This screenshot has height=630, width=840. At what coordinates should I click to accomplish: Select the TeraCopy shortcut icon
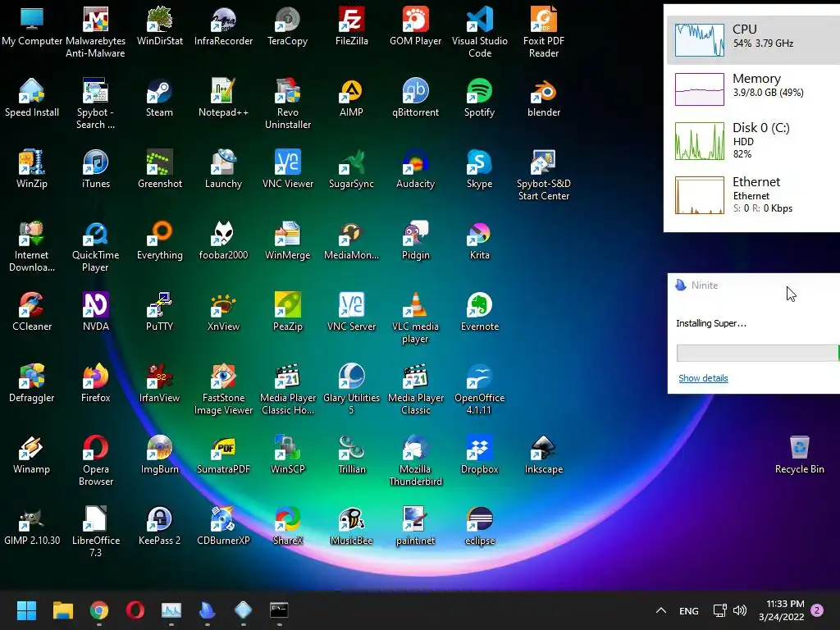click(x=288, y=25)
